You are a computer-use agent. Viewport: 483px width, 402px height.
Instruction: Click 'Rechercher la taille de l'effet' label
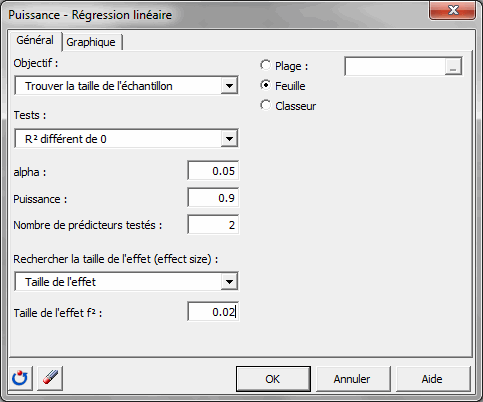(x=116, y=259)
